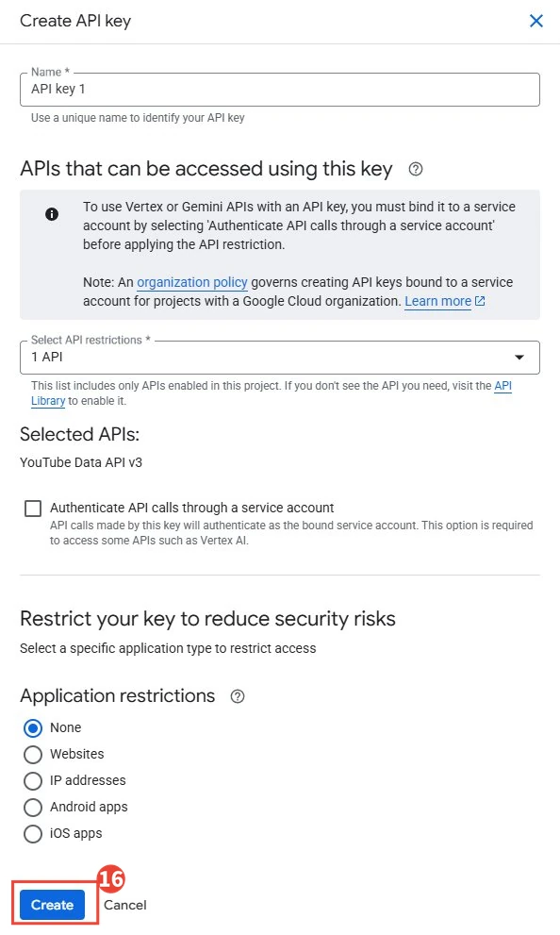Click help icon next to Application restrictions
The width and height of the screenshot is (560, 935).
(x=238, y=696)
